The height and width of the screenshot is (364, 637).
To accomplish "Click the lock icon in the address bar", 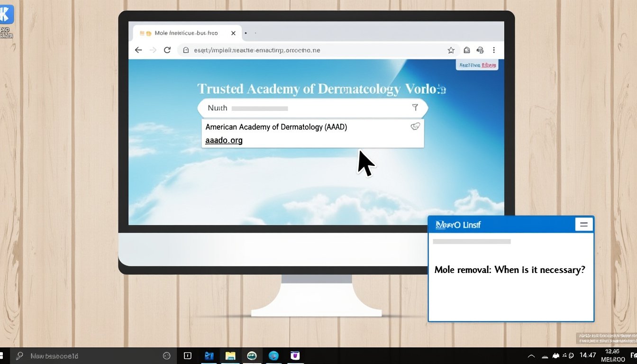I will pos(186,50).
